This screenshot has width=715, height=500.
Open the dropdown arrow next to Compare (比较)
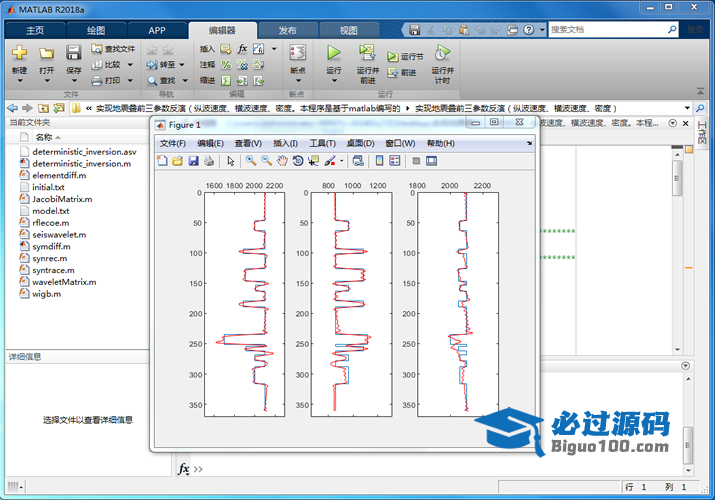(130, 65)
